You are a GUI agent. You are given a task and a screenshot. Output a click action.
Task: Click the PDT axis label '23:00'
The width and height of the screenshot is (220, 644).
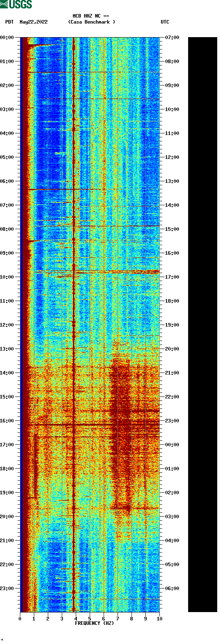(7, 589)
